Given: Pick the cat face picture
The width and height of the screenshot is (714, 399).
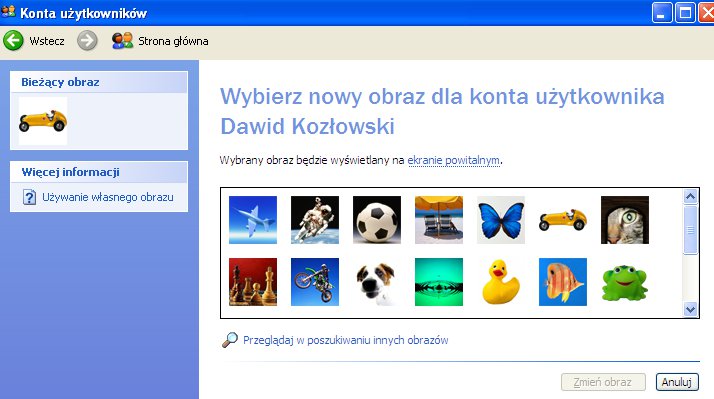Looking at the screenshot, I should click(624, 220).
